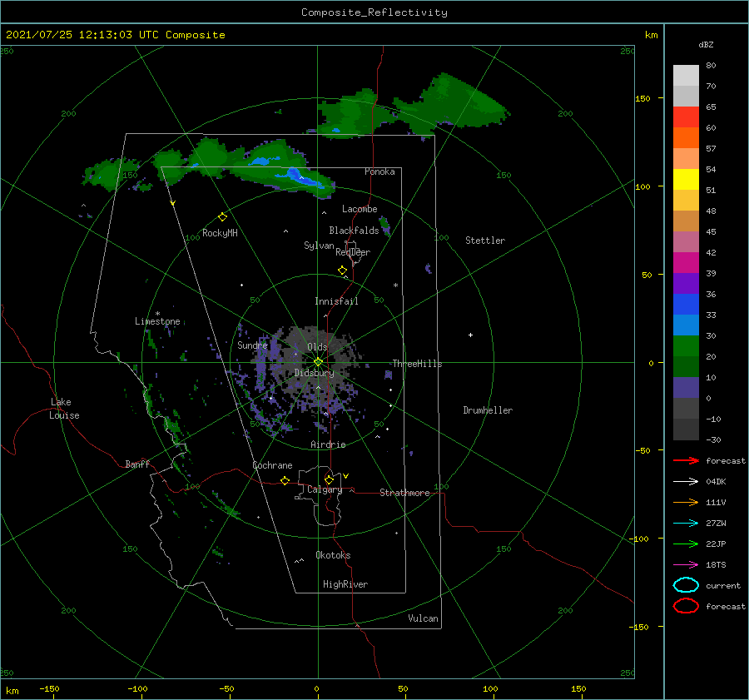The image size is (749, 700).
Task: Click the Banff town label
Action: [137, 464]
